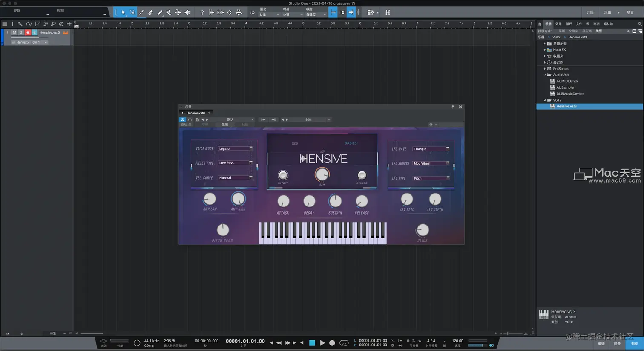The image size is (644, 351).
Task: Solo track 1 Hensive.vst3
Action: pyautogui.click(x=21, y=32)
